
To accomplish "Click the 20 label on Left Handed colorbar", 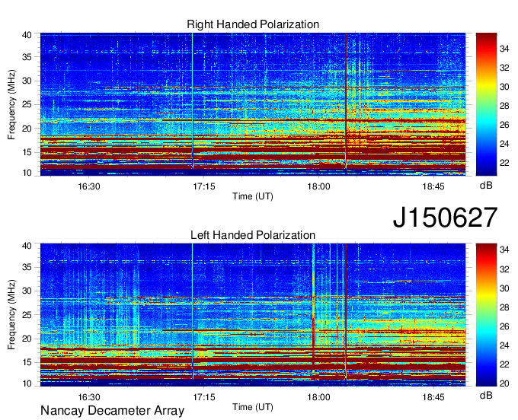I will click(504, 383).
